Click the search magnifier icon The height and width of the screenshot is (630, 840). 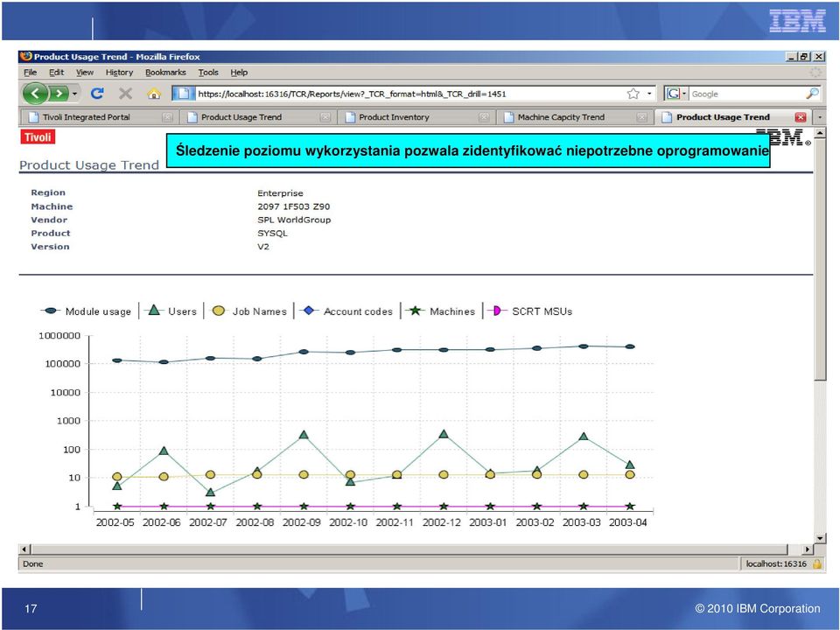click(x=812, y=94)
